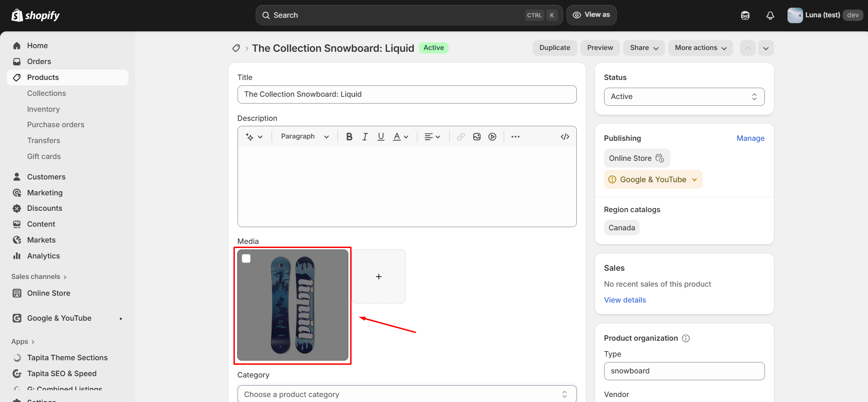Click the Online Store schedule icon
The image size is (868, 402).
660,158
